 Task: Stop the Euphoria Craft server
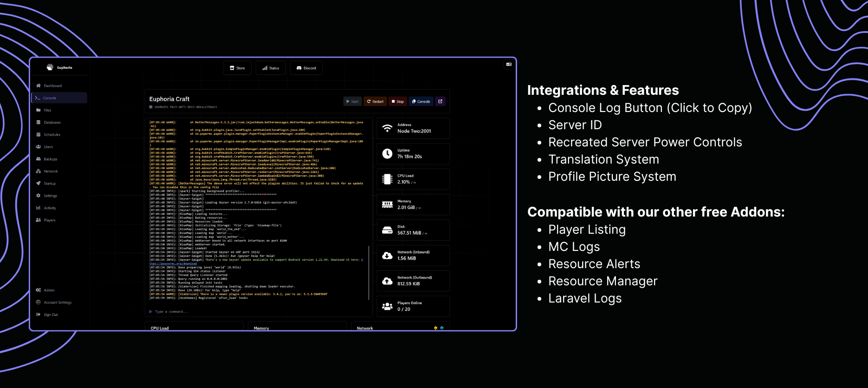coord(398,101)
